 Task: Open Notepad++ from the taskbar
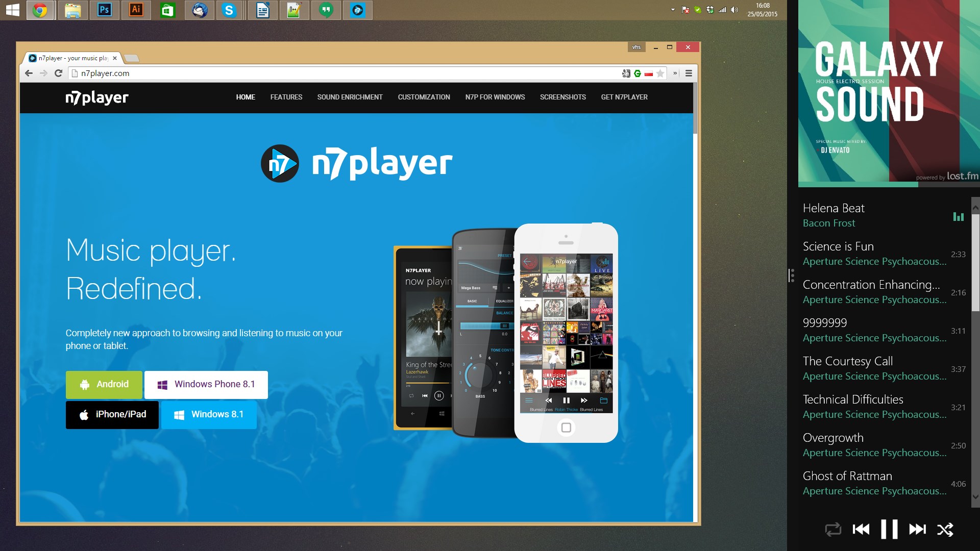coord(294,10)
